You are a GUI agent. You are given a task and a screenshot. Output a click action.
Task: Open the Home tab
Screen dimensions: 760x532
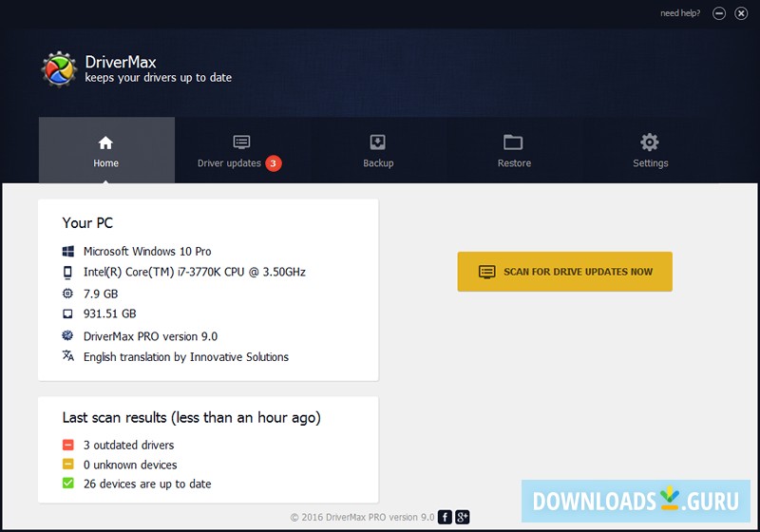[106, 150]
